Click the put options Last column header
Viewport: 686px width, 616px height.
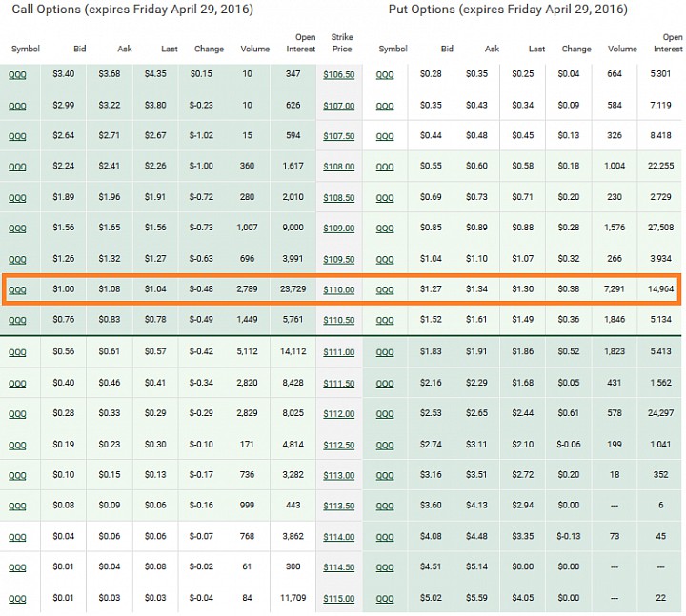click(x=536, y=49)
